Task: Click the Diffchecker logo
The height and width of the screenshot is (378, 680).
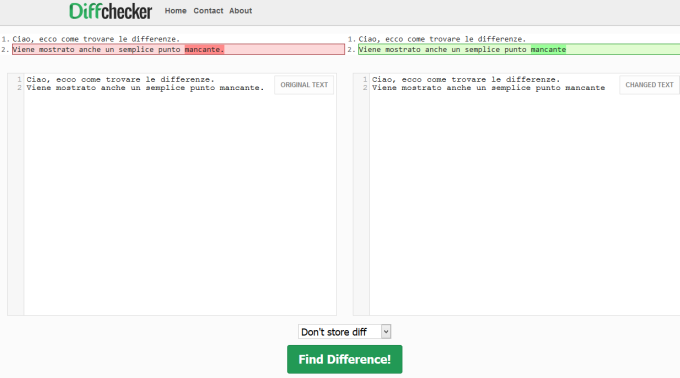Action: tap(111, 11)
